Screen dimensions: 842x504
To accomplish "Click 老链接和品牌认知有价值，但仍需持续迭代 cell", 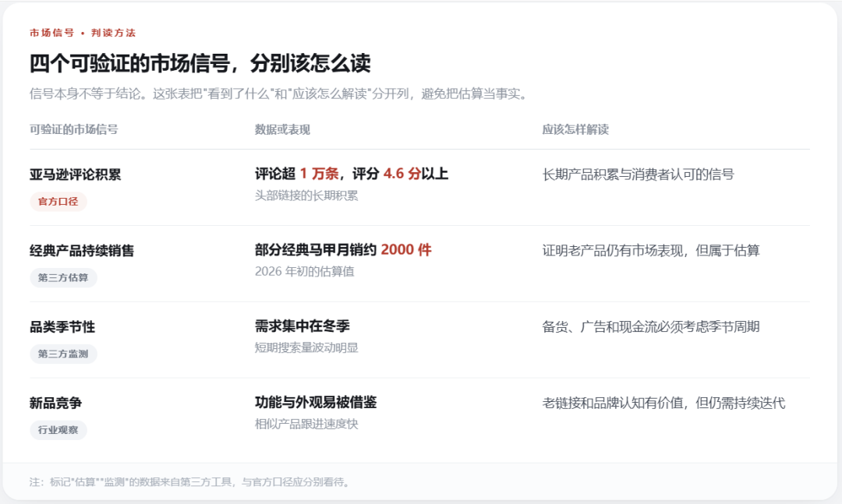I will click(x=663, y=403).
